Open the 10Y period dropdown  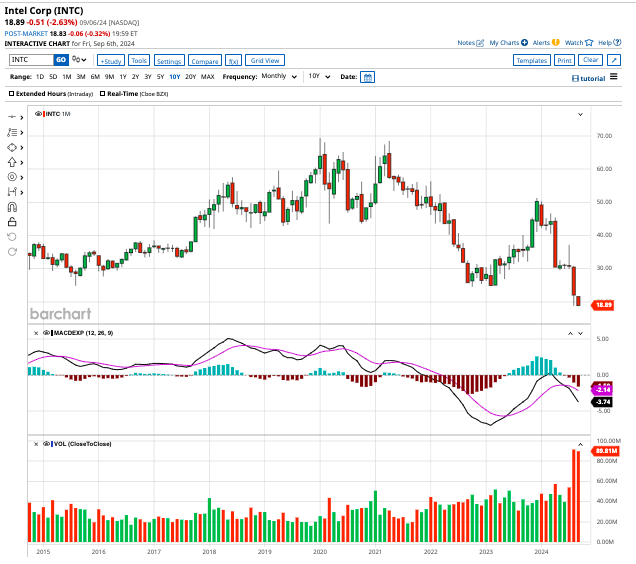pyautogui.click(x=318, y=77)
